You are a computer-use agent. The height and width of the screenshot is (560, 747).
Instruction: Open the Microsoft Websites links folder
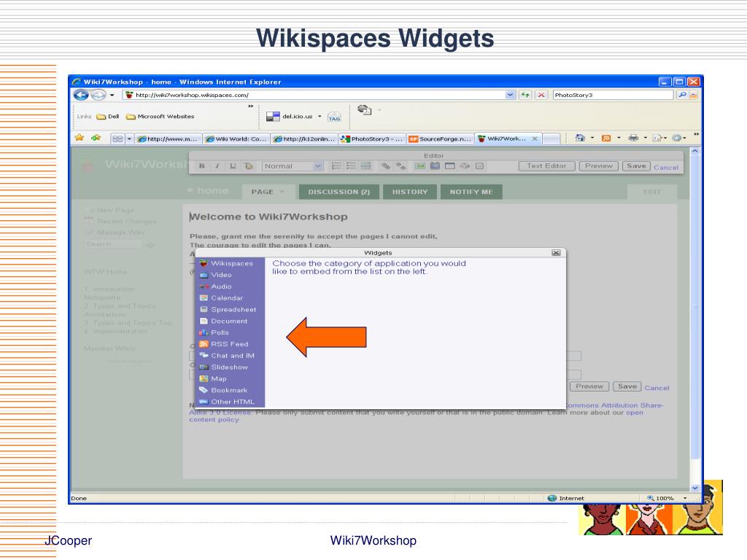coord(160,116)
